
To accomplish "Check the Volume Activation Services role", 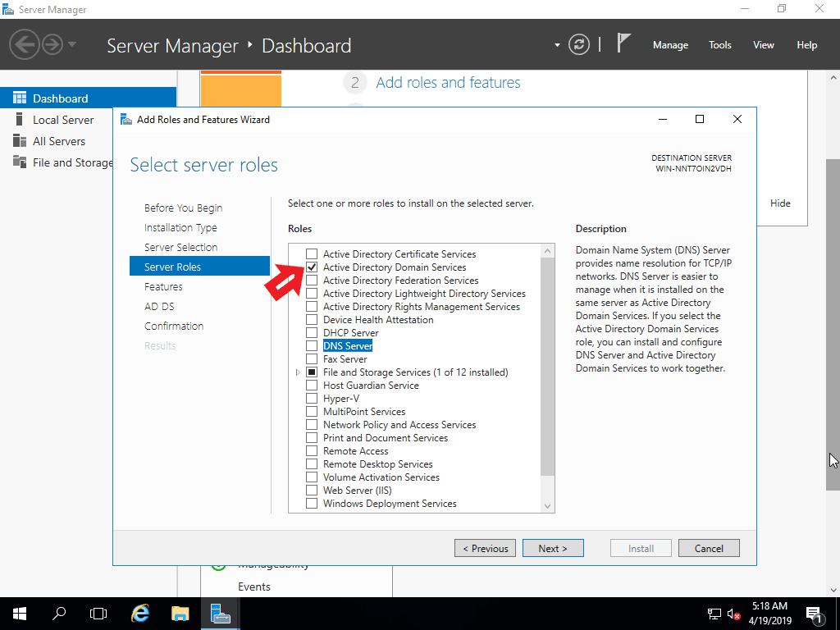I will (312, 477).
